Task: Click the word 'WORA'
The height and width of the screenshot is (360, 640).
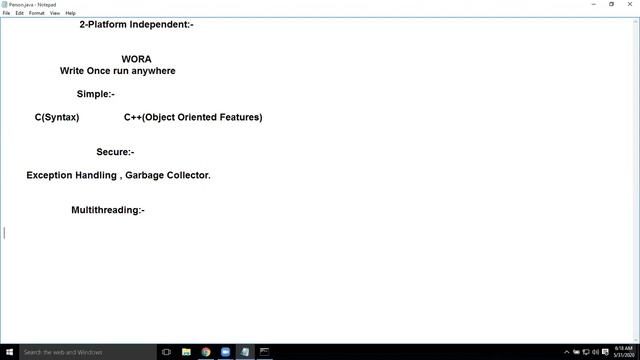Action: click(136, 59)
